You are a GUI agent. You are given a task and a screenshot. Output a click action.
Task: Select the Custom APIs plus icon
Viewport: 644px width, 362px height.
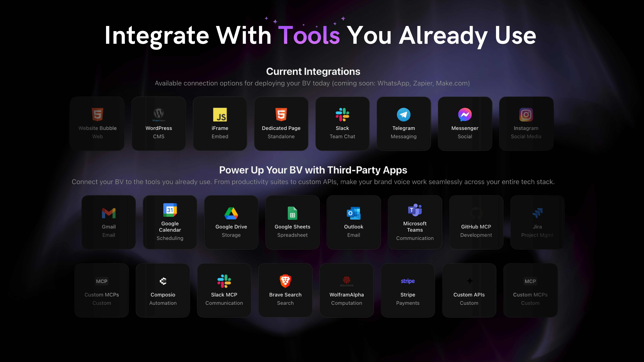coord(470,281)
